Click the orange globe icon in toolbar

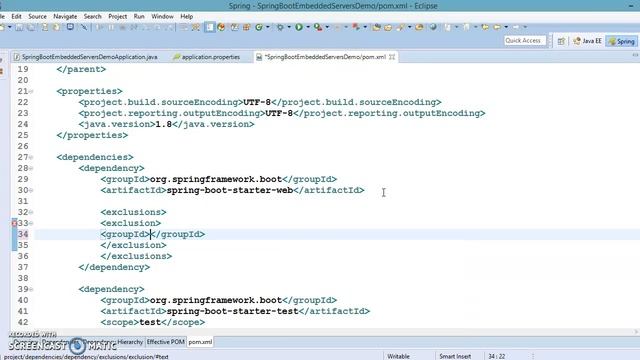coord(221,27)
